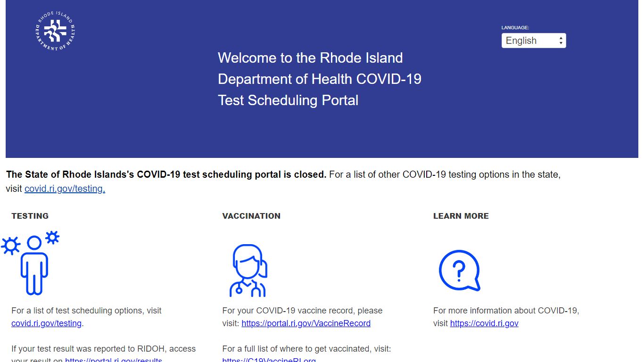Viewport: 644px width, 362px height.
Task: Click the nurse icon under Vaccination
Action: coord(248,271)
